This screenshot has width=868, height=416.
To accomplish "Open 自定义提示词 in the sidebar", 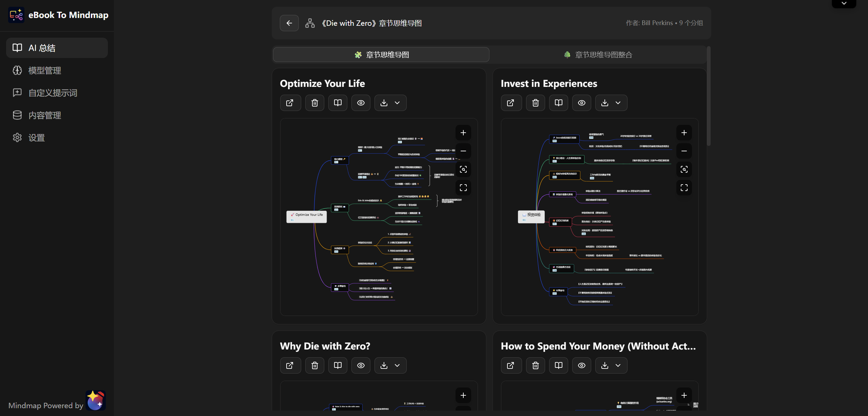I will pos(53,93).
